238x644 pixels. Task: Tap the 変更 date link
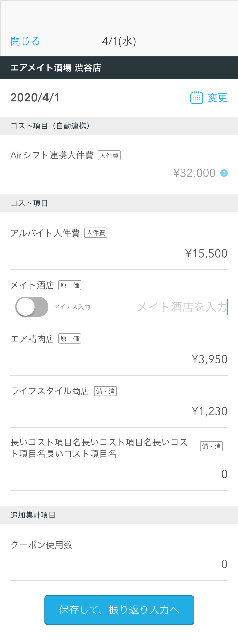point(217,98)
